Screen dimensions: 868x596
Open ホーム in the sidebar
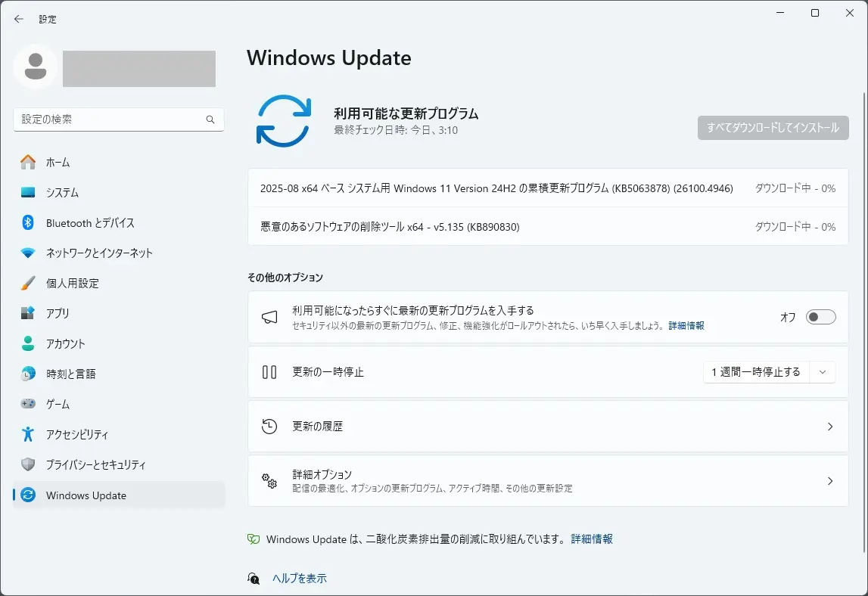point(119,162)
